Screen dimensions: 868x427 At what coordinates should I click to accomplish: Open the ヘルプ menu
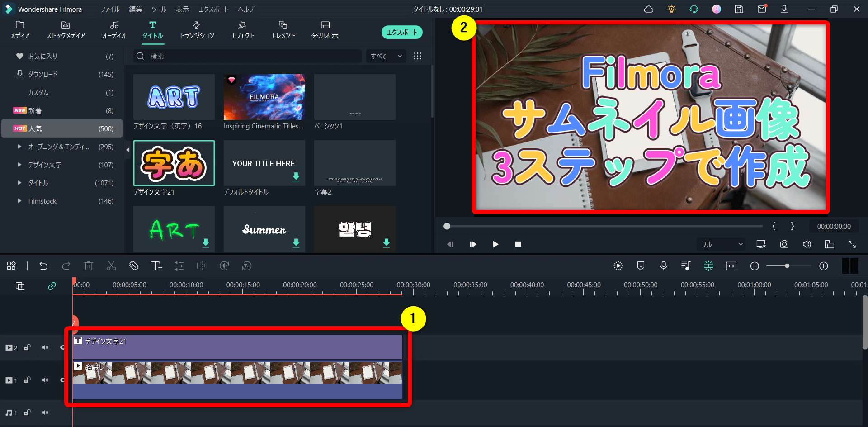246,9
